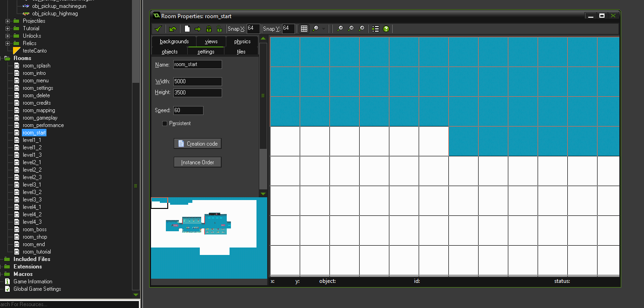Click the Search For Resources field
This screenshot has height=308, width=644.
70,304
